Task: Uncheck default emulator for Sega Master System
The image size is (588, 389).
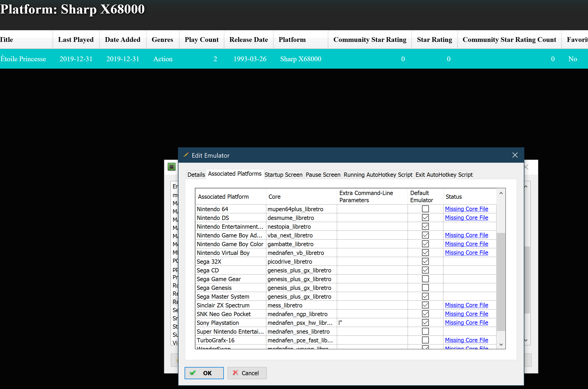Action: tap(425, 296)
